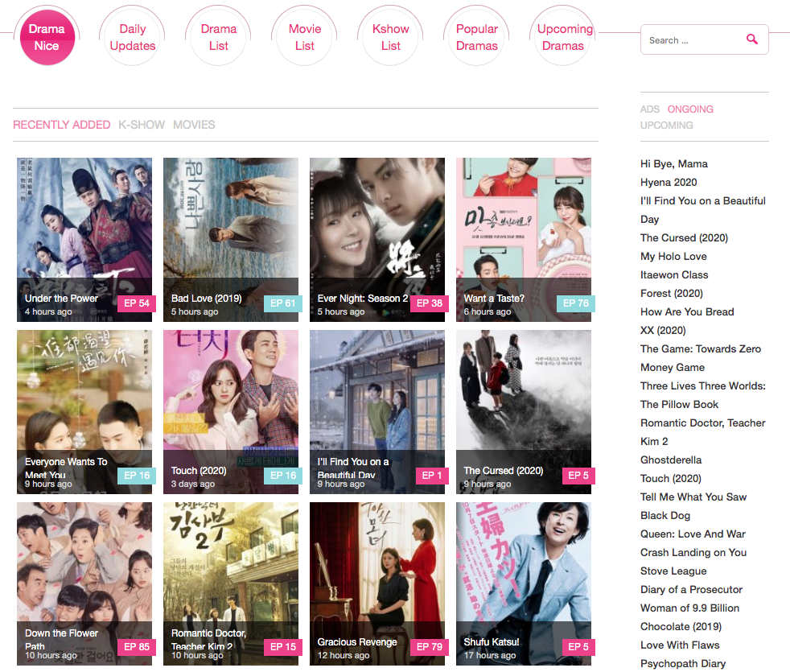
Task: Open the Touch (2020) poster
Action: [231, 412]
